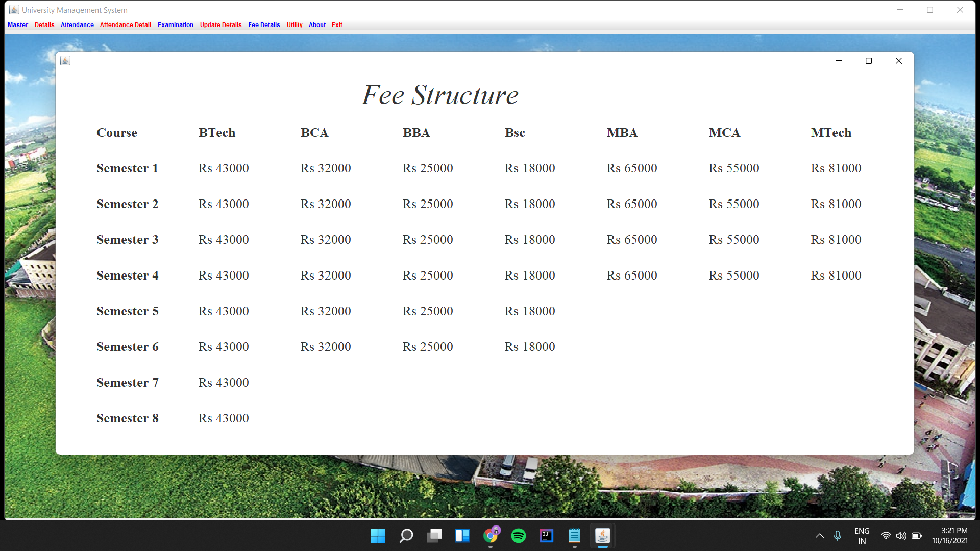
Task: Click the Java app taskbar icon
Action: pyautogui.click(x=603, y=536)
